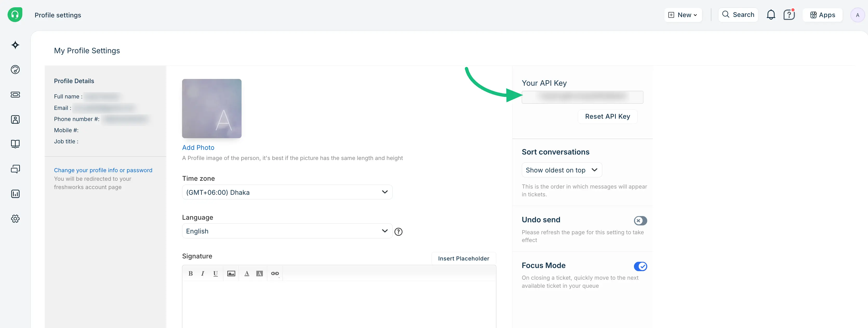Open Search from the top bar

pyautogui.click(x=738, y=15)
